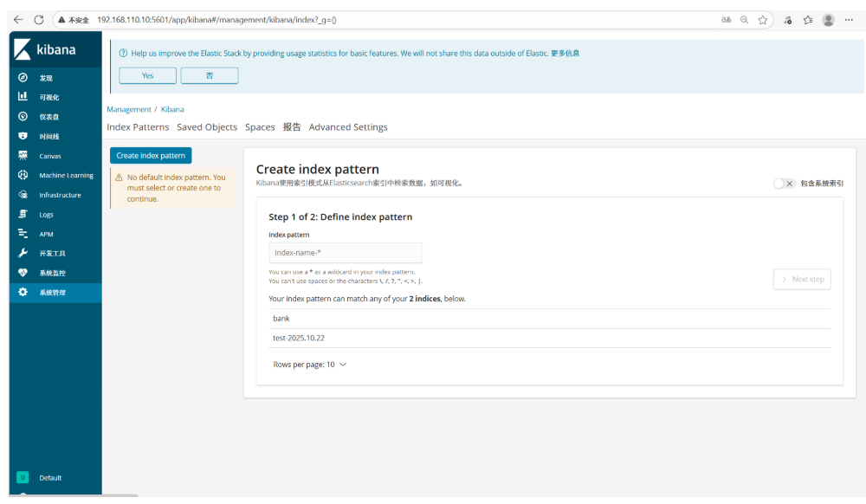Open browser settings ellipsis menu
The image size is (866, 504).
pyautogui.click(x=849, y=20)
